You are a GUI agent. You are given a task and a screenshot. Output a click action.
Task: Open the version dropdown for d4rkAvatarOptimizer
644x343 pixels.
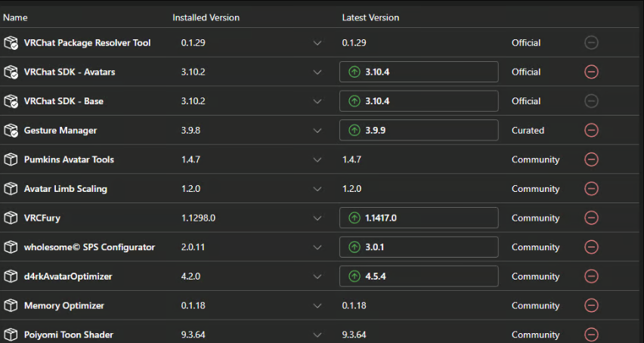[x=317, y=277]
